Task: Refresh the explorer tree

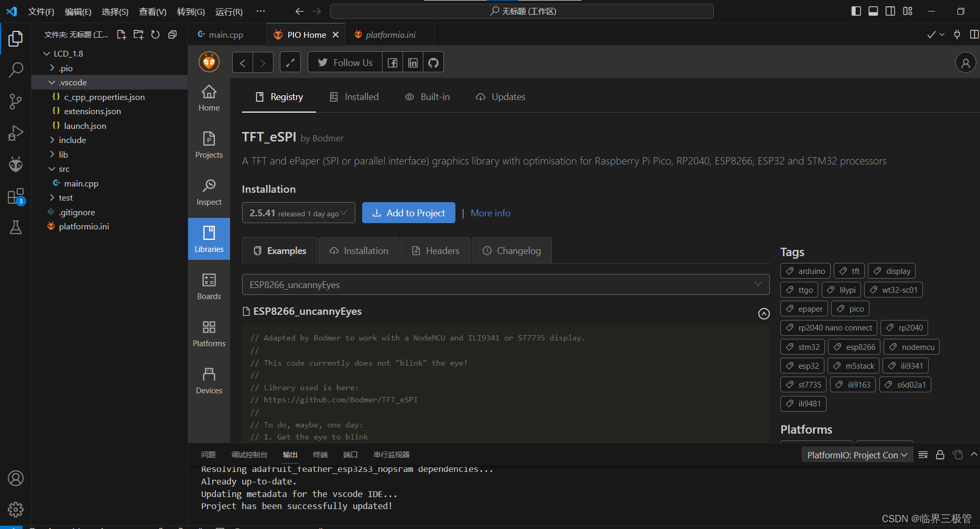Action: [155, 35]
